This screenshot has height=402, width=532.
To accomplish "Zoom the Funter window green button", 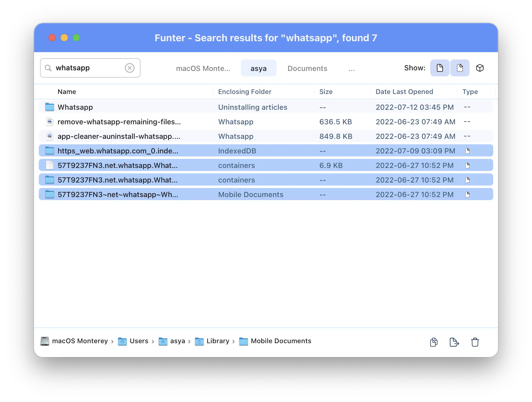I will [x=76, y=38].
